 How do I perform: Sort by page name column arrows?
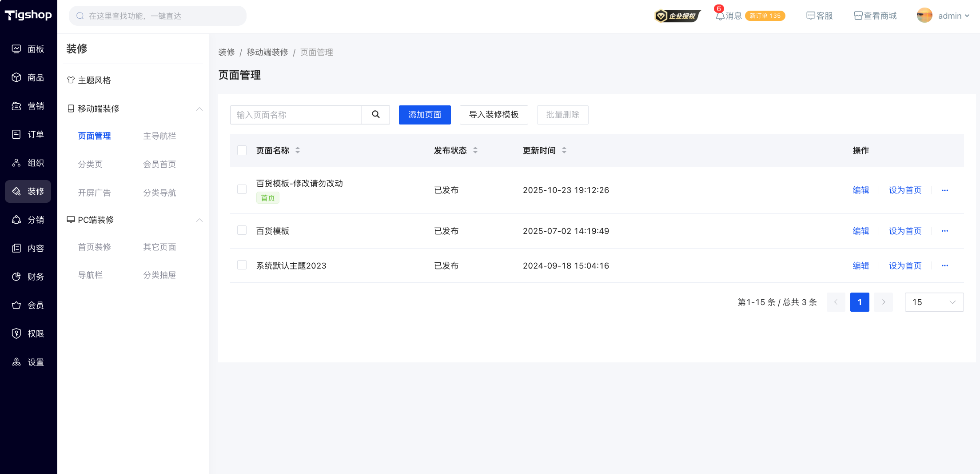point(298,151)
